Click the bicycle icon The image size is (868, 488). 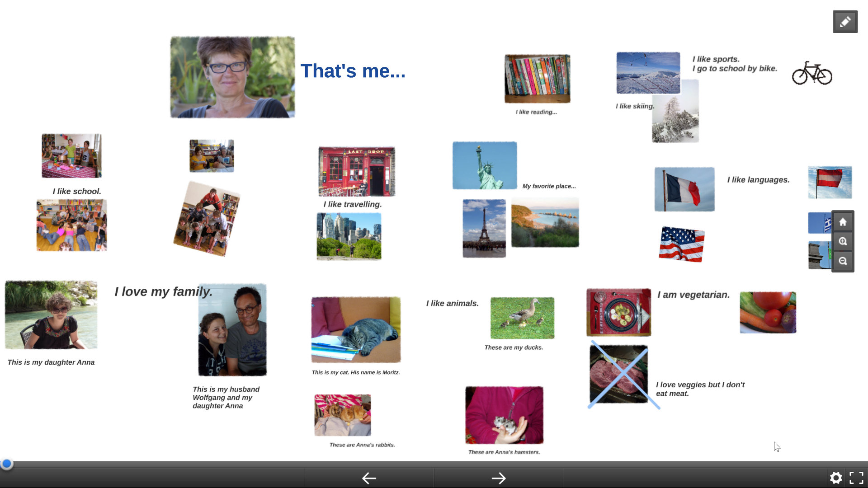point(812,73)
